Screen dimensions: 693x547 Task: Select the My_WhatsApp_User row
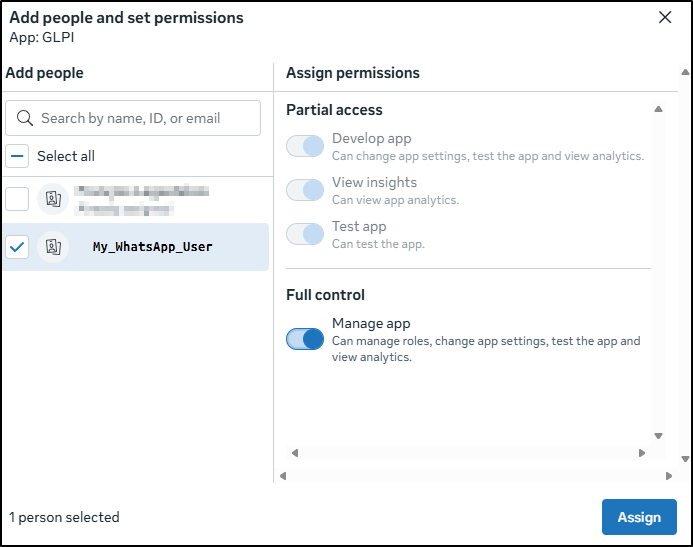[152, 247]
